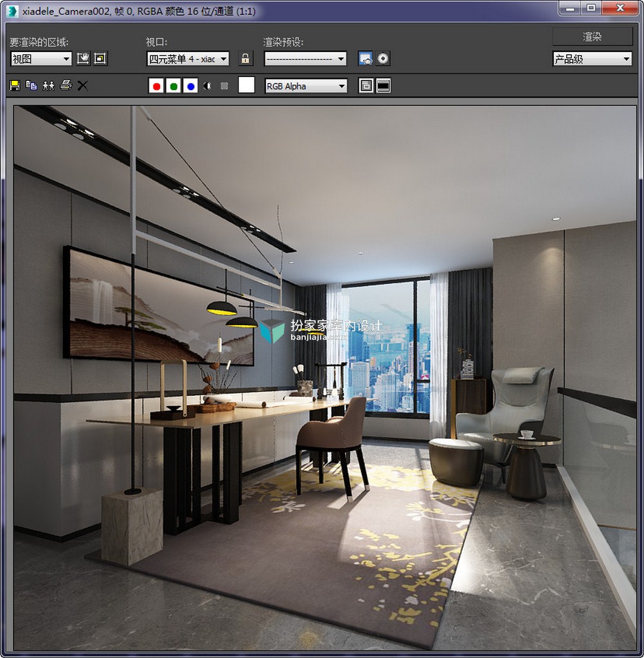The height and width of the screenshot is (658, 644).
Task: Toggle the frame window UI
Action: [x=383, y=85]
